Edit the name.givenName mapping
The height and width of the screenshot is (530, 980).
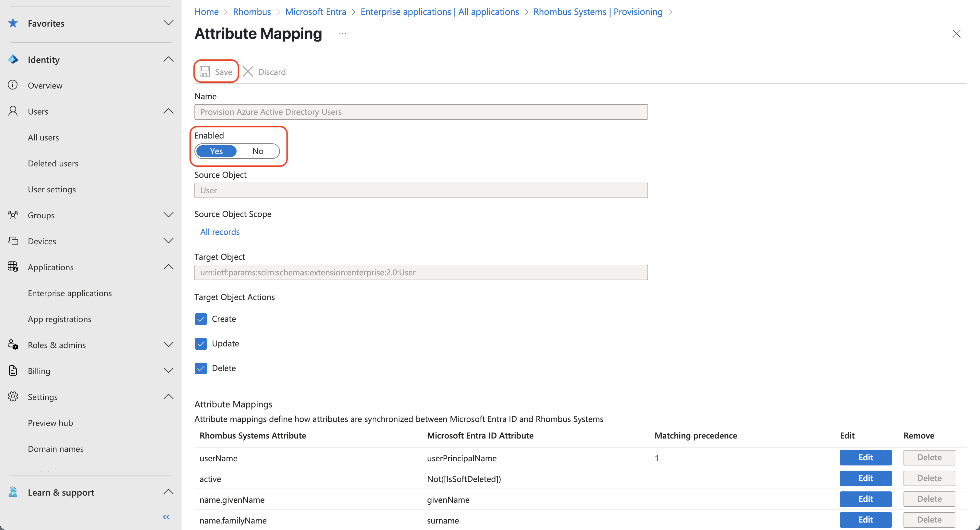[x=866, y=499]
